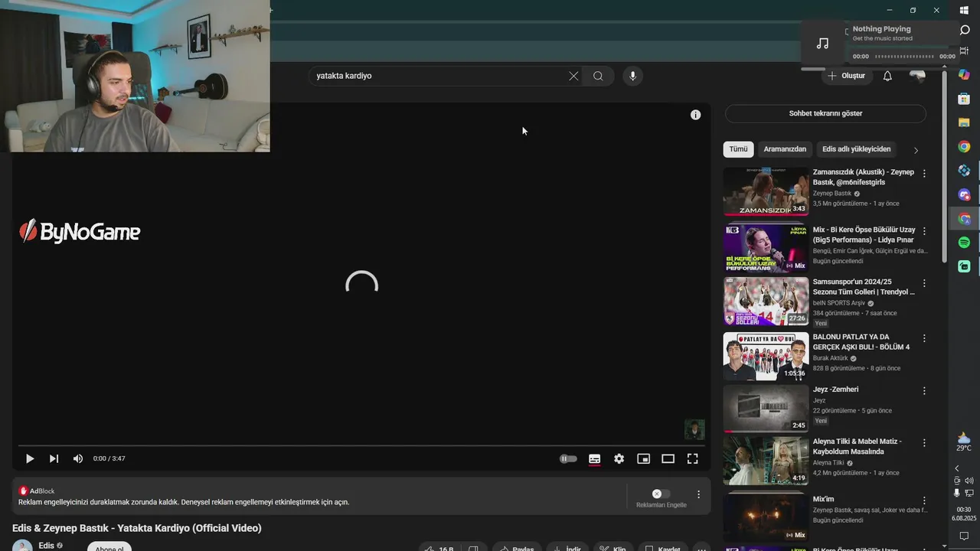This screenshot has width=980, height=551.
Task: Enable miniplayer mode
Action: pyautogui.click(x=643, y=458)
